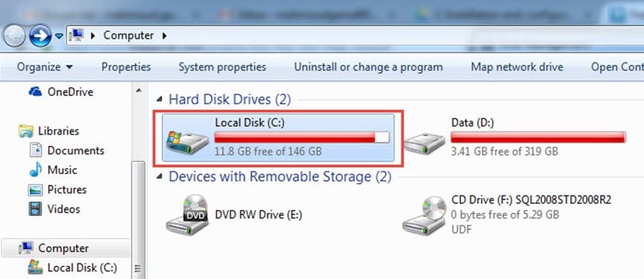Select the DVD RW Drive (E:) icon
This screenshot has width=644, height=279.
pos(188,214)
